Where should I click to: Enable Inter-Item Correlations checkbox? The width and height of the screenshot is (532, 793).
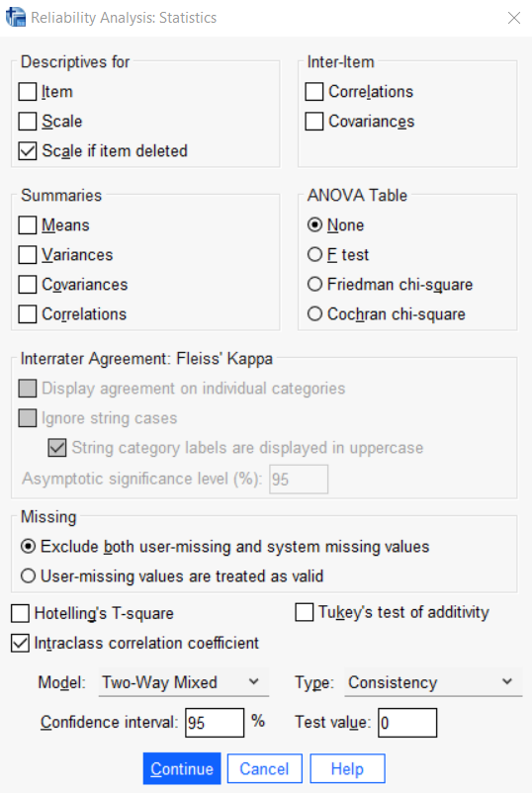point(314,92)
